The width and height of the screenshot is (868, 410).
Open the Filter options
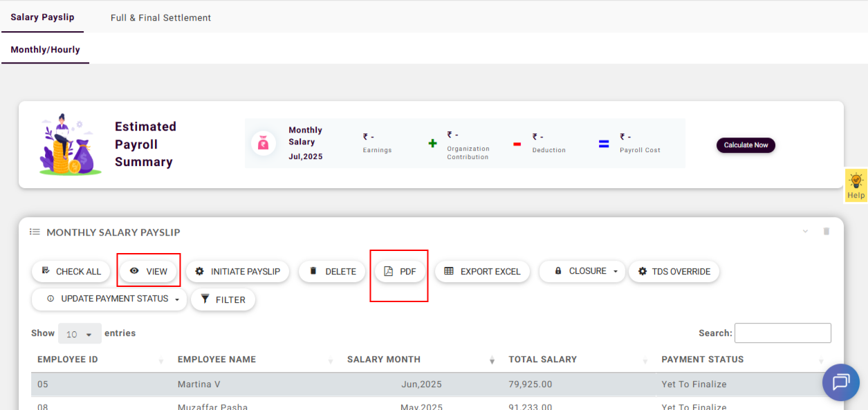223,300
